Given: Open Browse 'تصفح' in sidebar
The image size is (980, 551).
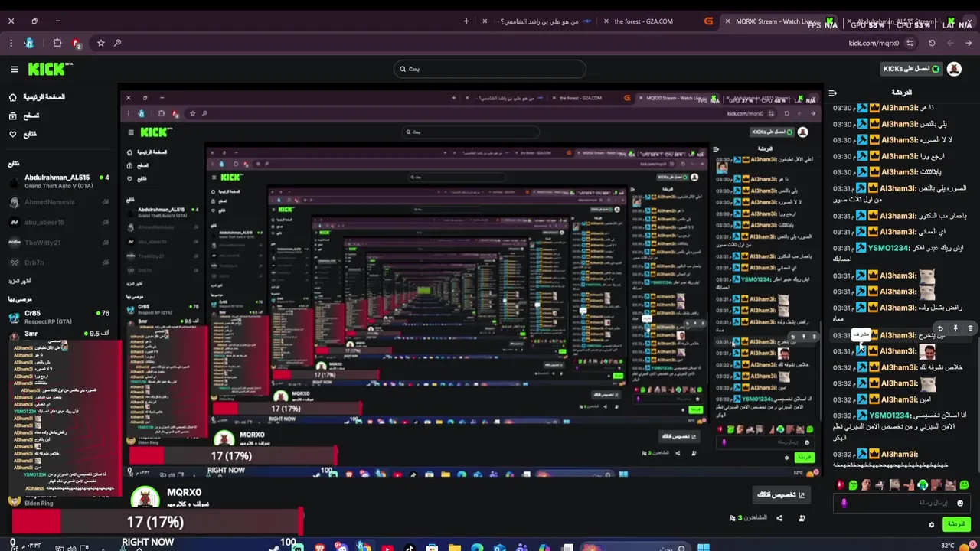Looking at the screenshot, I should 24,116.
